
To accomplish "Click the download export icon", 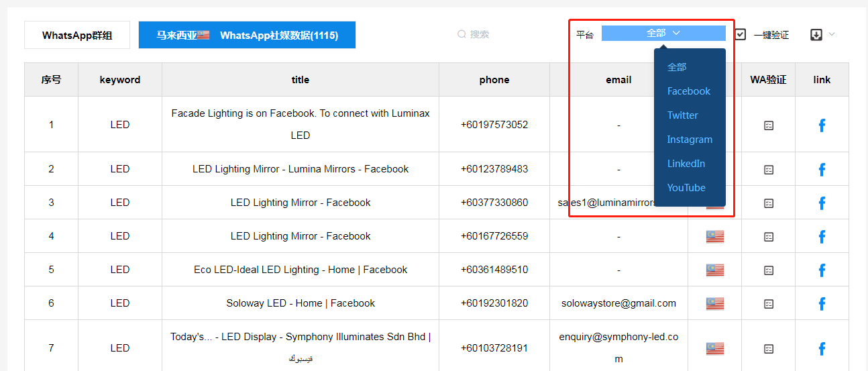I will pyautogui.click(x=816, y=35).
